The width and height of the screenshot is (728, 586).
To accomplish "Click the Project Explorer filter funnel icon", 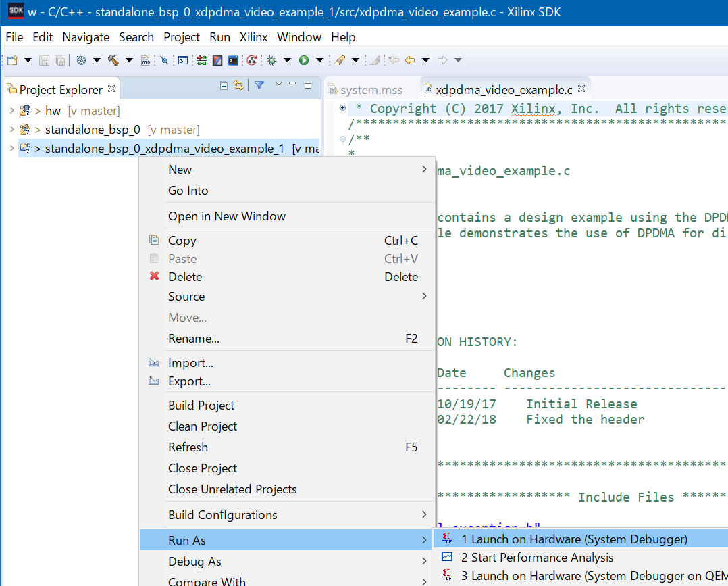I will coord(259,85).
